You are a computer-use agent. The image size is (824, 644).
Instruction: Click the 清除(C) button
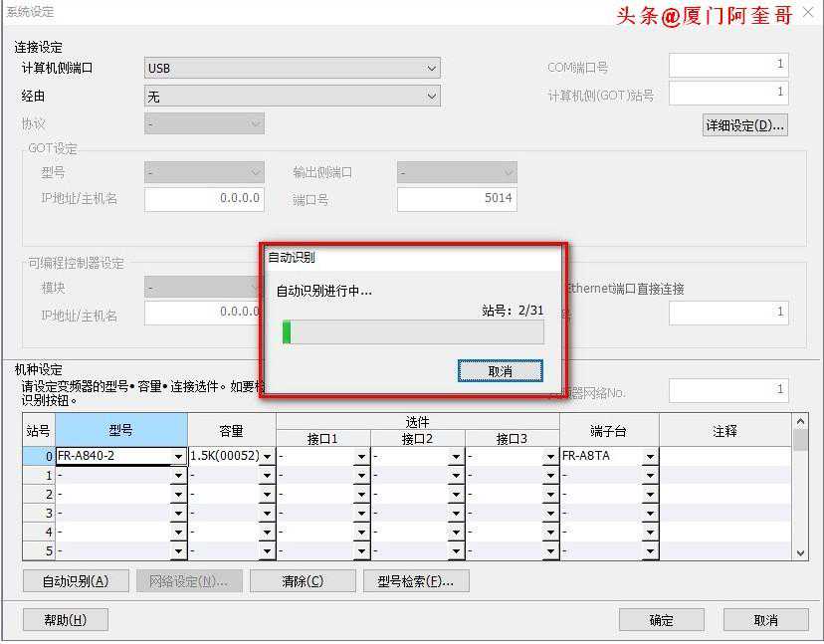[302, 581]
